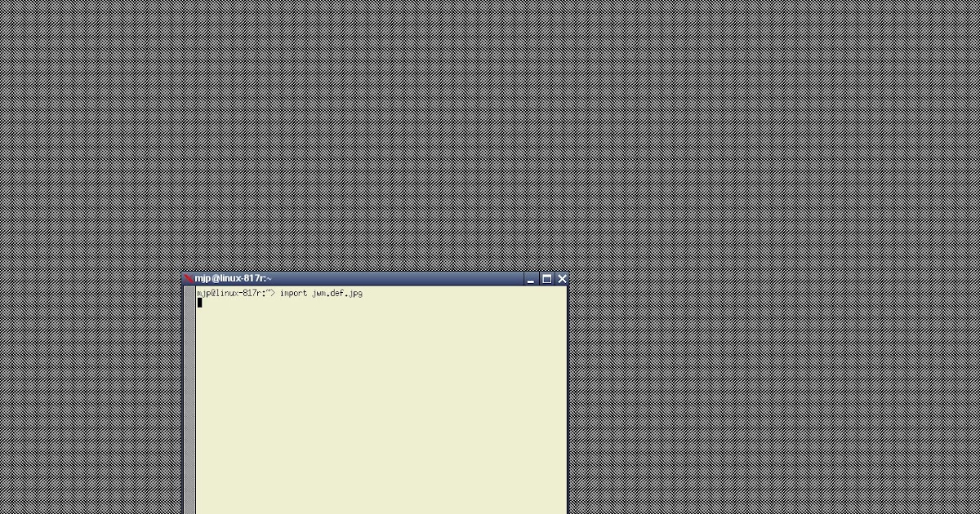Focus the terminal output area

pos(384,392)
